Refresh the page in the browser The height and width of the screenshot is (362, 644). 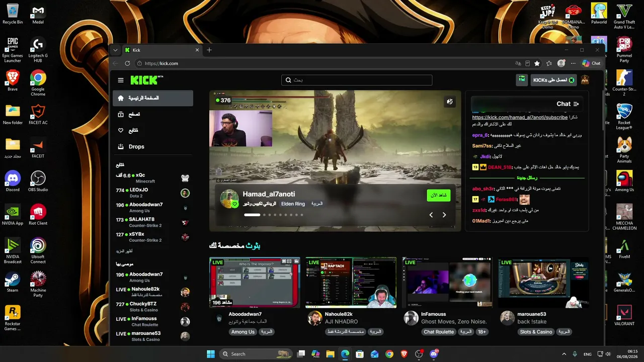[x=127, y=63]
